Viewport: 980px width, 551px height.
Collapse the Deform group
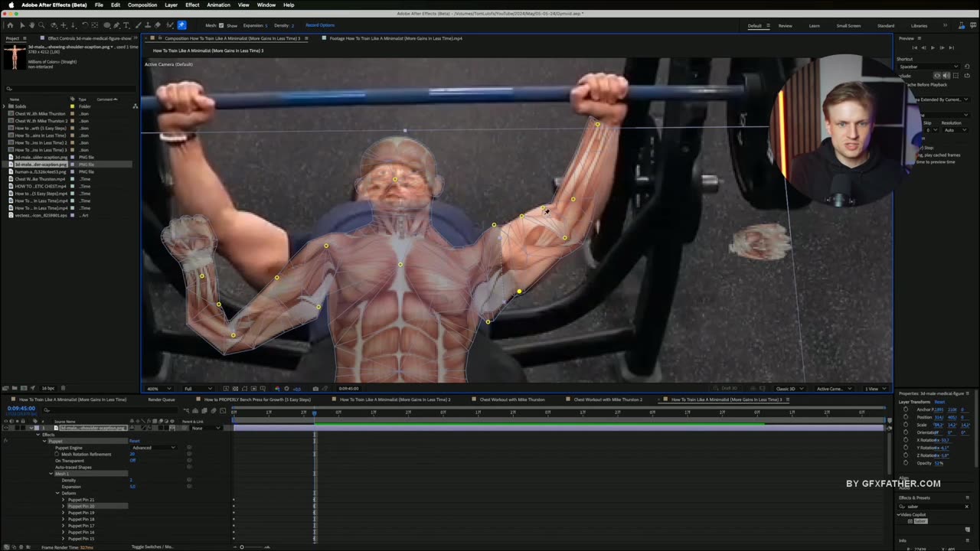point(57,493)
